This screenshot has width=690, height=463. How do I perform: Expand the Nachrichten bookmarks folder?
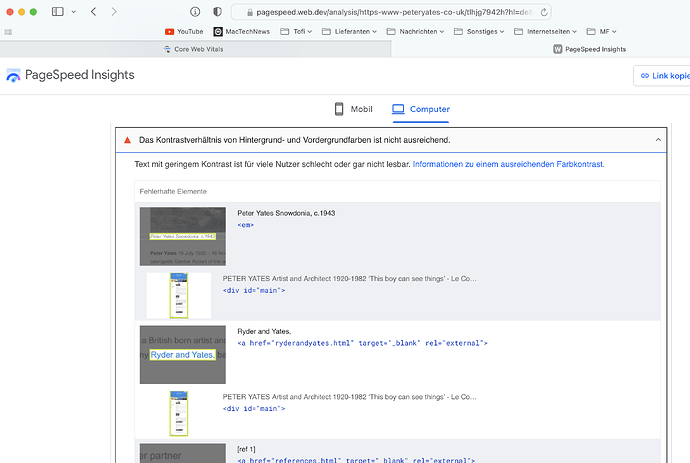point(415,32)
